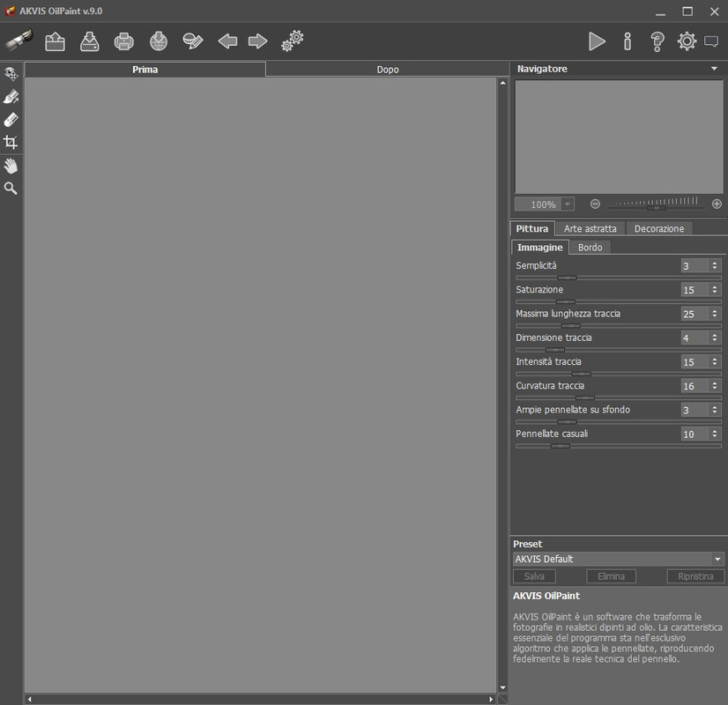Click the Curvatura traccia value field

click(x=695, y=386)
